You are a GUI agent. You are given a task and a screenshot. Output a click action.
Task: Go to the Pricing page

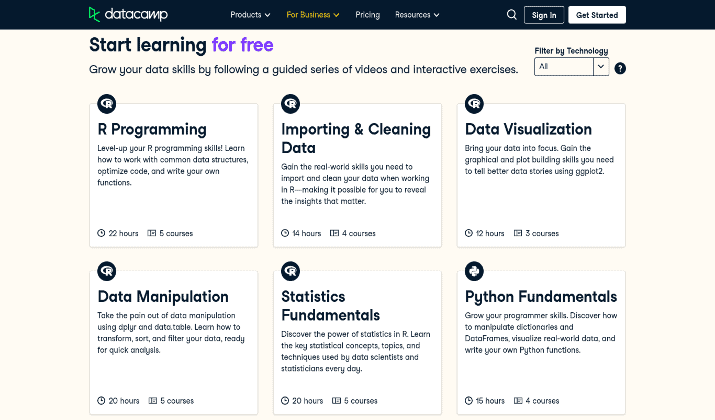point(368,15)
